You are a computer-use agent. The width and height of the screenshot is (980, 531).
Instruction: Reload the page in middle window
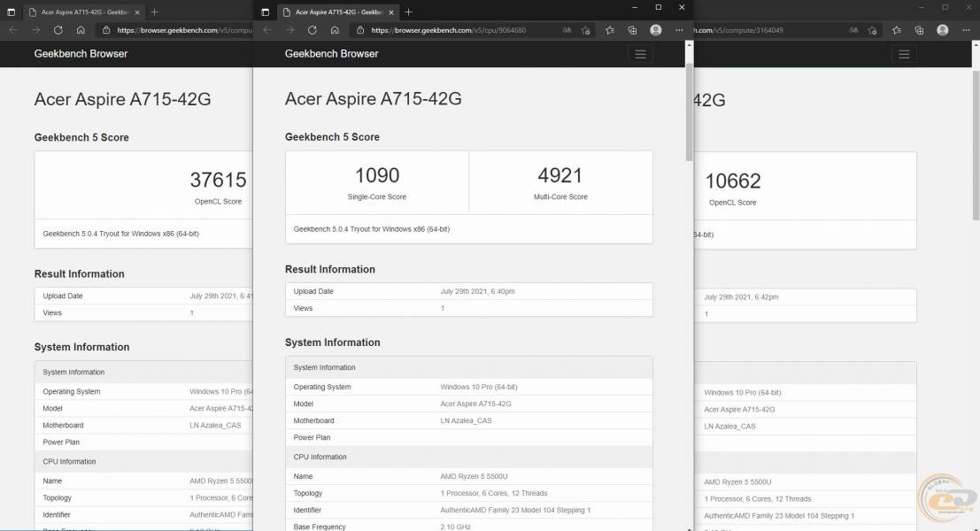pos(313,30)
